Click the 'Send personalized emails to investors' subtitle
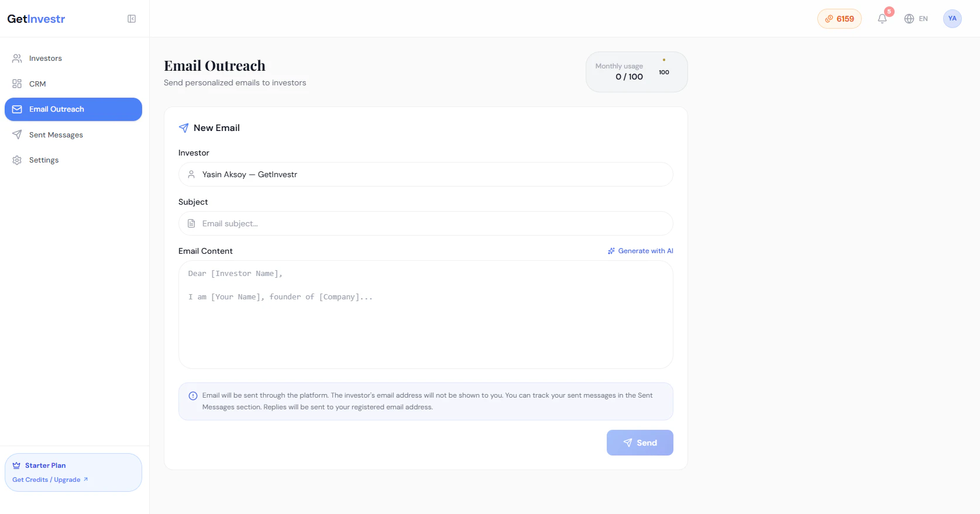The image size is (980, 514). coord(235,83)
